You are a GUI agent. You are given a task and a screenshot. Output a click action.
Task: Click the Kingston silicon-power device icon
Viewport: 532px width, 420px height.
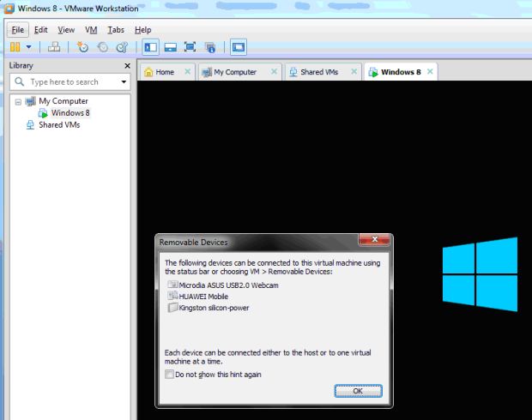172,308
